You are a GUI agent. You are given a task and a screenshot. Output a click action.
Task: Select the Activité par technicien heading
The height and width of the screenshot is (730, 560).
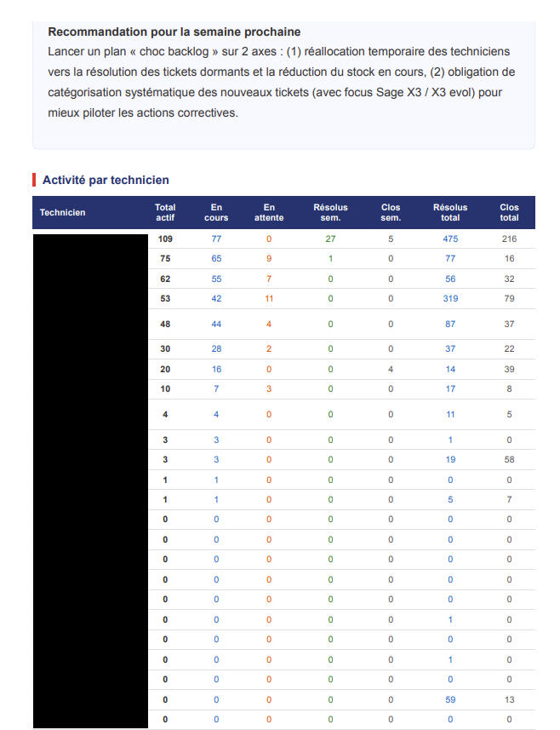[106, 180]
